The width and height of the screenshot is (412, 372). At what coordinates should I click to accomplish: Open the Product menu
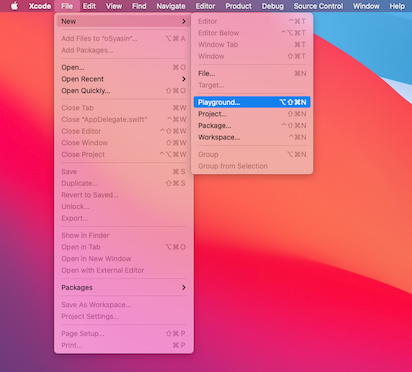coord(238,6)
